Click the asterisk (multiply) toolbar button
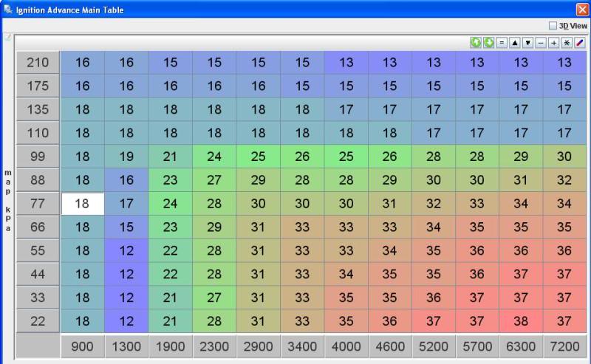 pos(567,43)
